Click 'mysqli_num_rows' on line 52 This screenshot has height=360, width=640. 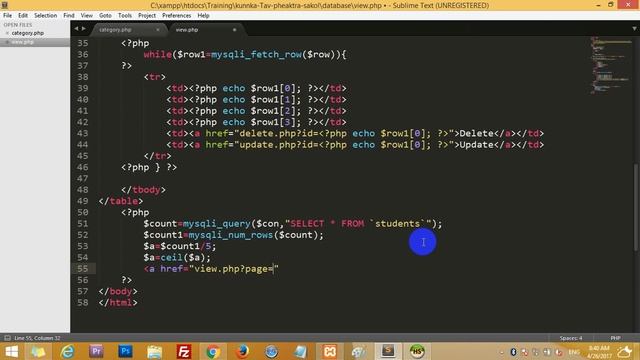tap(231, 235)
